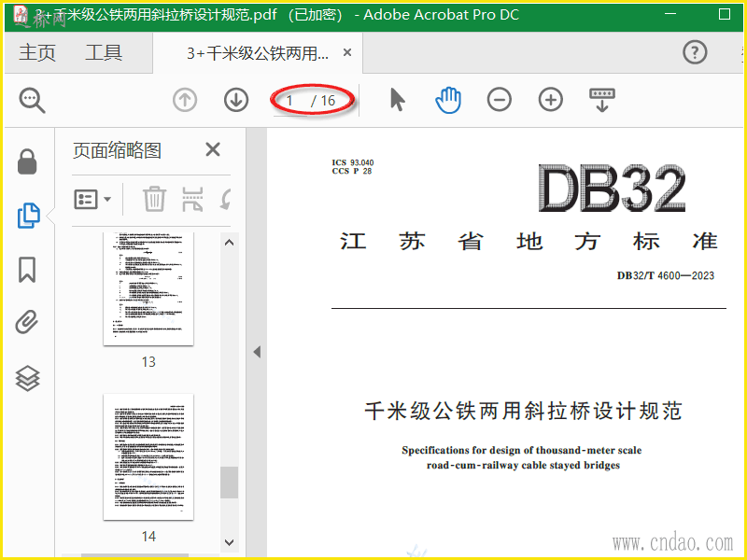Switch to the 工具 tab
Screen dimensions: 747x560
[x=104, y=52]
